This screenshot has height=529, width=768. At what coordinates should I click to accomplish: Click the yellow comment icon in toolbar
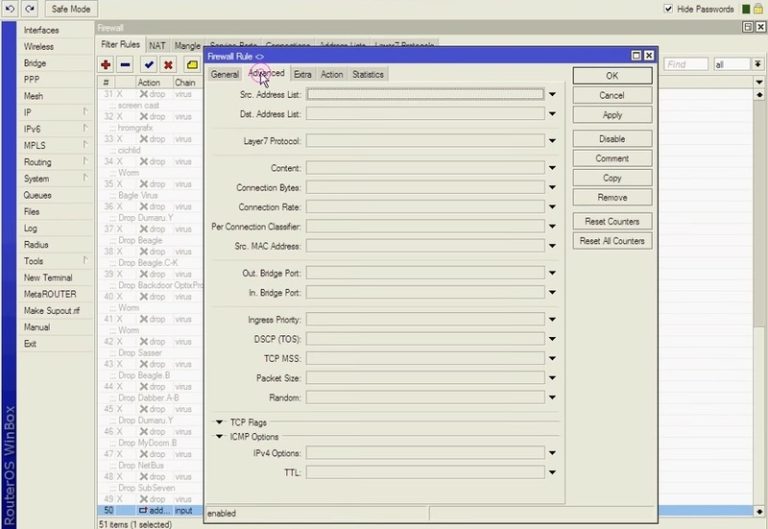click(192, 65)
